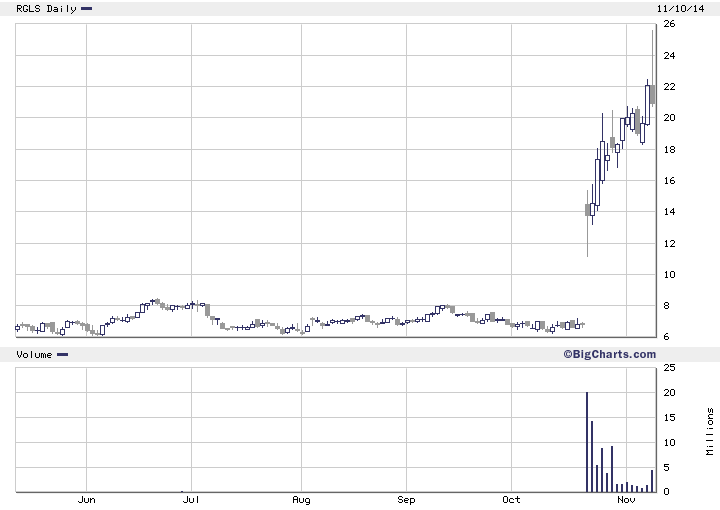This screenshot has height=510, width=720.
Task: Click the 15 volume axis label
Action: 669,418
